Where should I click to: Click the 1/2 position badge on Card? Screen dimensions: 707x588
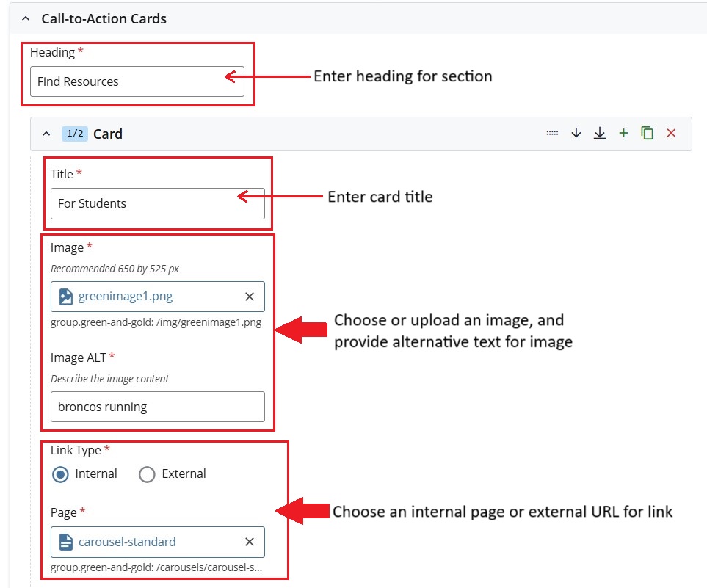pyautogui.click(x=73, y=133)
